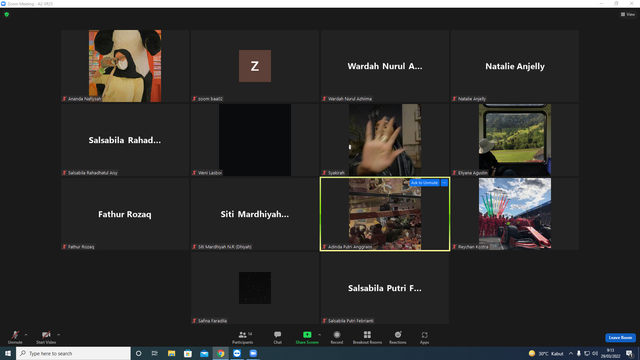Viewport: 640px width, 360px height.
Task: Start Video in Zoom toolbar
Action: (x=46, y=337)
